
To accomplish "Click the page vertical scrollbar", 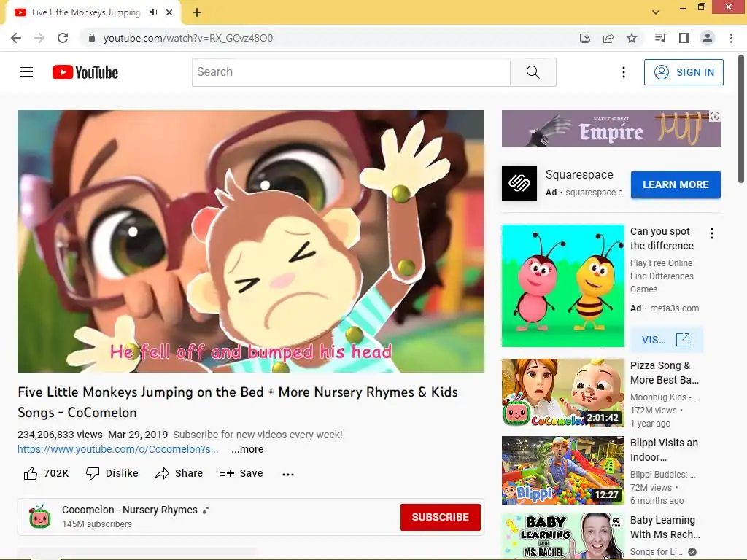I will click(x=741, y=119).
